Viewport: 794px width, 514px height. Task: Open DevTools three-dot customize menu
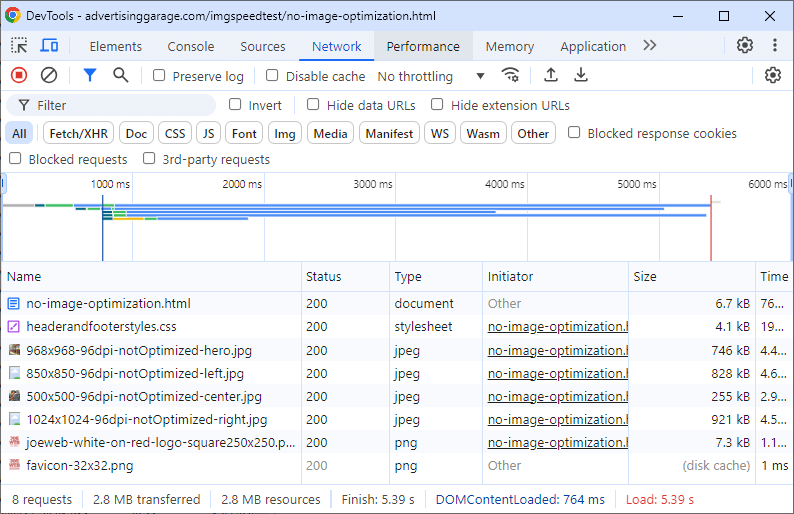point(775,46)
